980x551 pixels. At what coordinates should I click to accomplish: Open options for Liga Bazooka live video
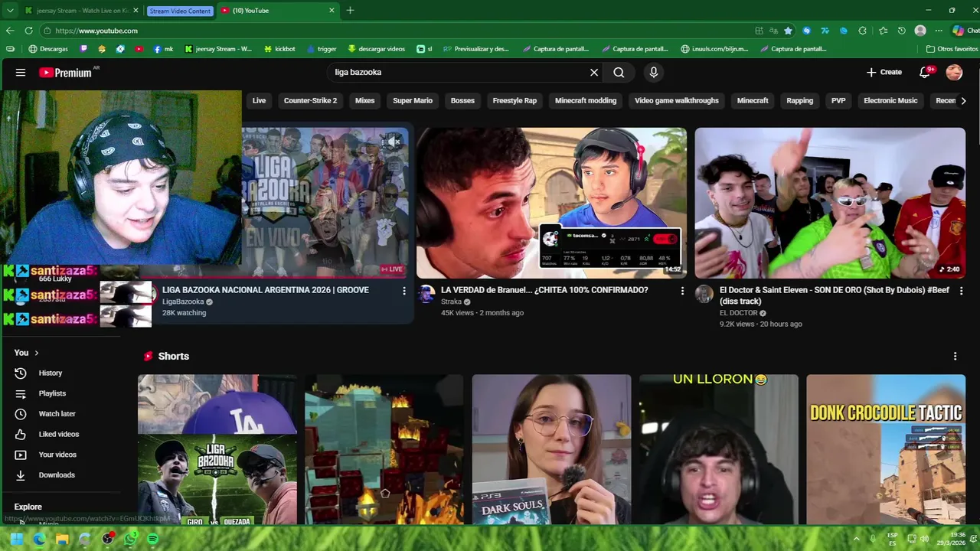click(404, 291)
